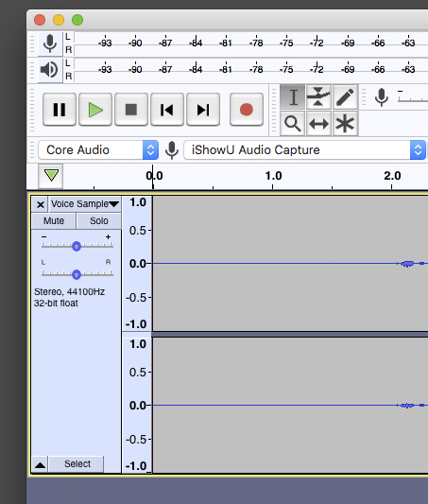This screenshot has width=428, height=504.
Task: Open the Core Audio host dropdown
Action: click(98, 149)
